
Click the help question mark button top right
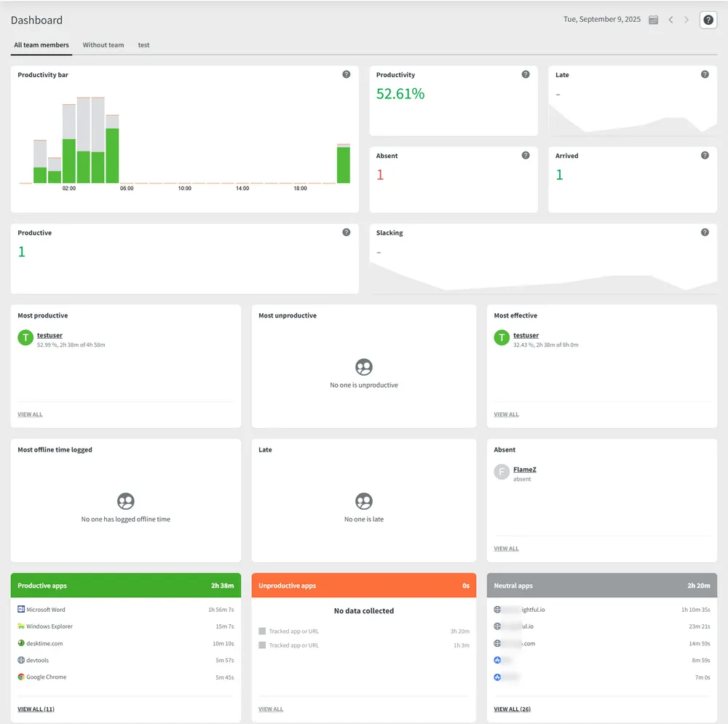707,20
